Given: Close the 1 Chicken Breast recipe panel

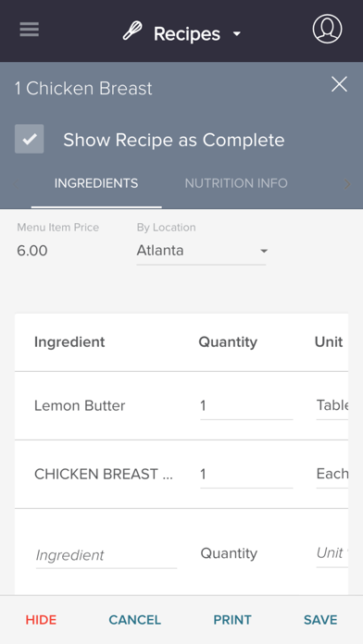Looking at the screenshot, I should (x=339, y=84).
